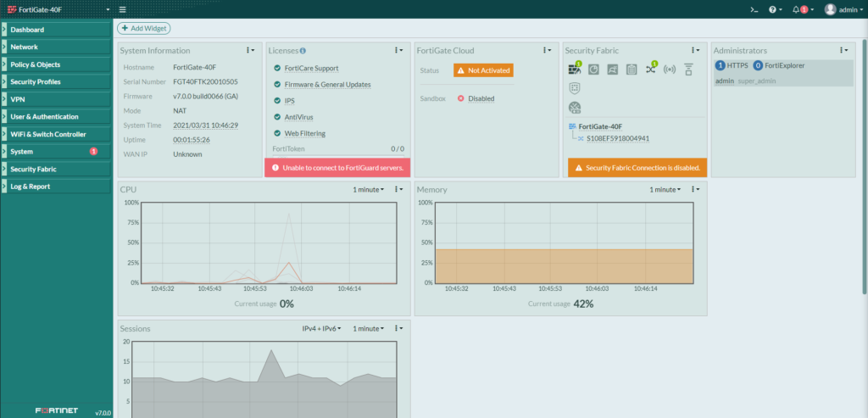Image resolution: width=868 pixels, height=418 pixels.
Task: Click the FortiAP wireless signal icon
Action: coord(669,69)
